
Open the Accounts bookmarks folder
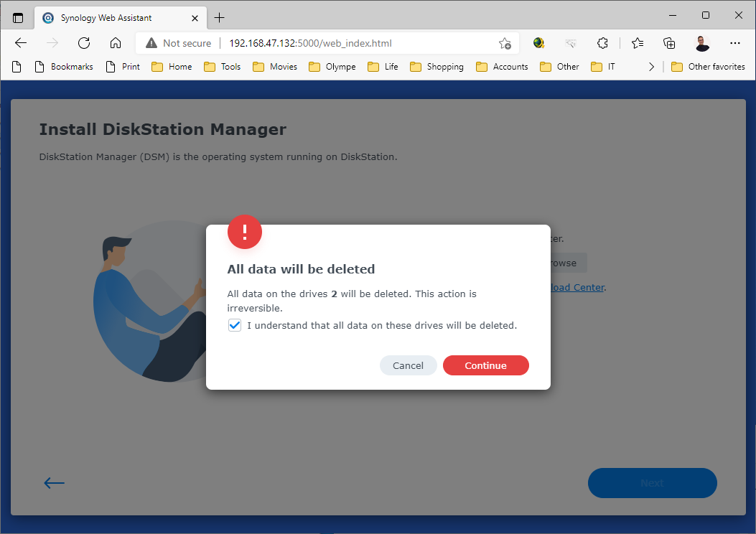[502, 67]
